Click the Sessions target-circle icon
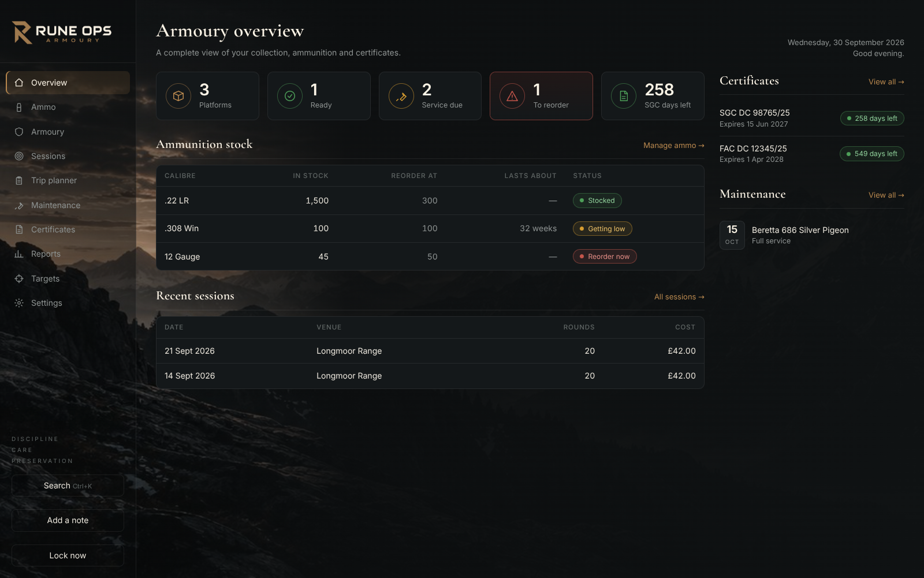This screenshot has width=924, height=578. (19, 156)
